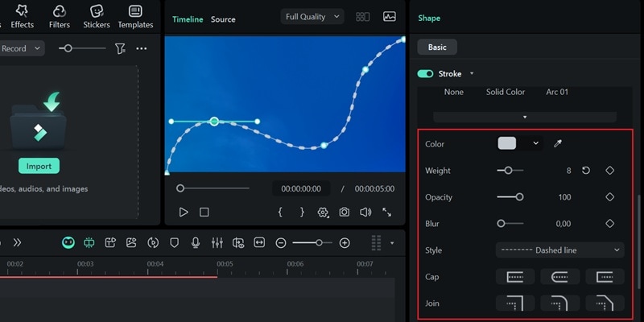
Task: Add keyframe for Opacity
Action: point(610,197)
